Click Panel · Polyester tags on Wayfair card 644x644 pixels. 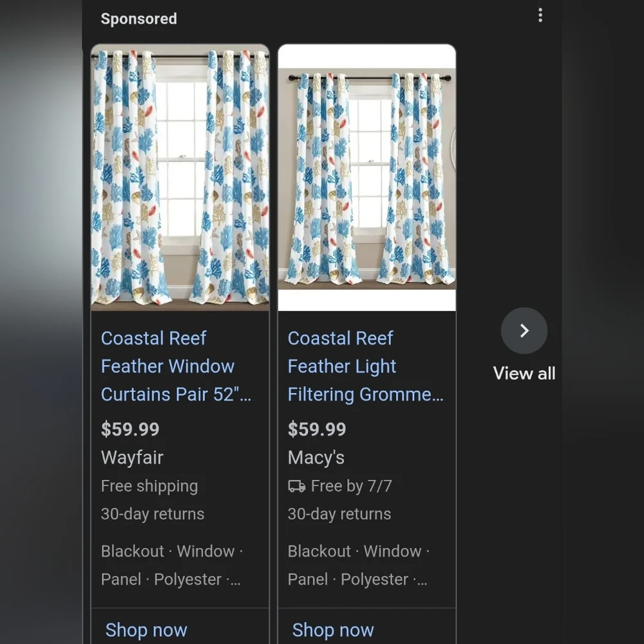point(171,580)
